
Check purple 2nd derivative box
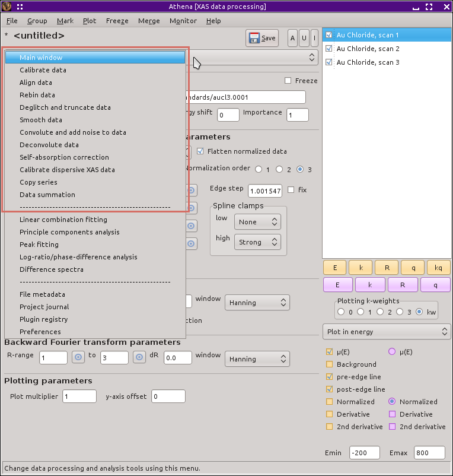392,427
